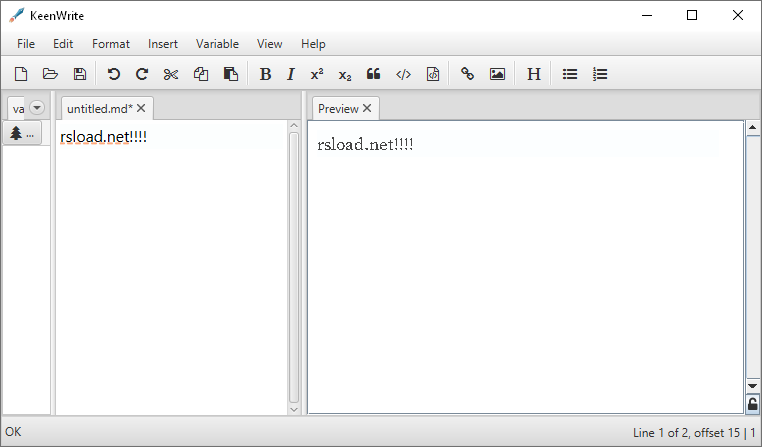Open the Help menu

tap(313, 44)
